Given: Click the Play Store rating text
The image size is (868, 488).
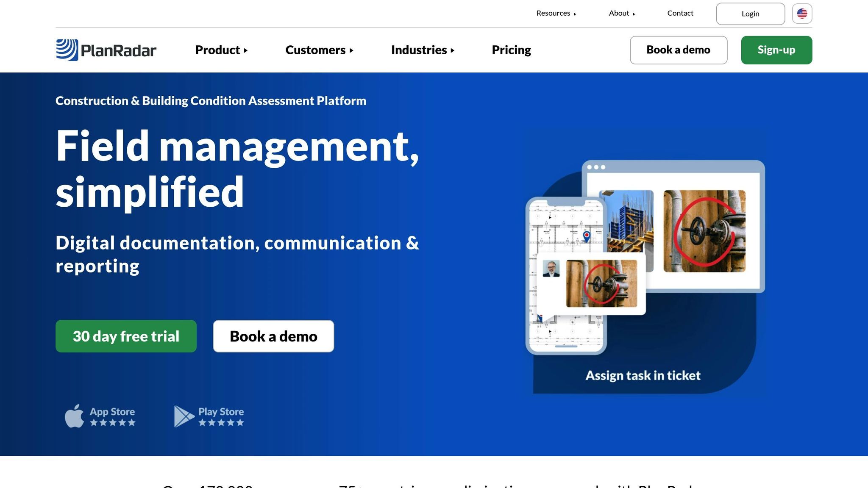Looking at the screenshot, I should (221, 416).
